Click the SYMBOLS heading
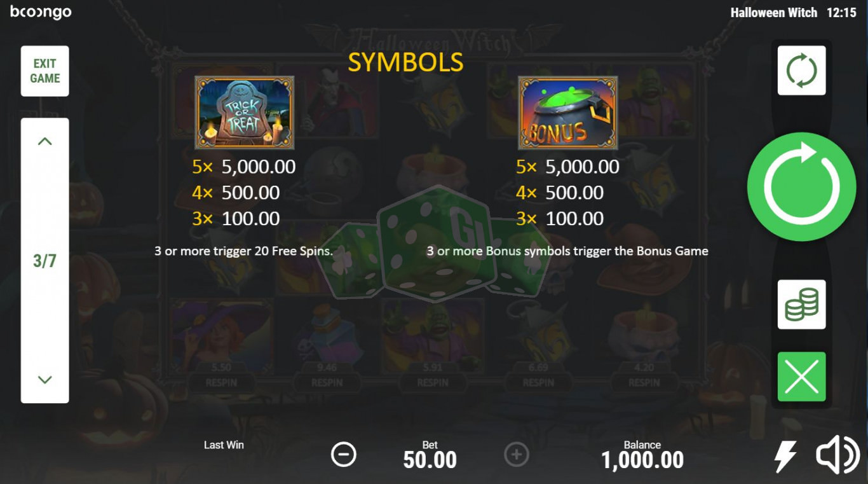The width and height of the screenshot is (868, 484). point(405,62)
